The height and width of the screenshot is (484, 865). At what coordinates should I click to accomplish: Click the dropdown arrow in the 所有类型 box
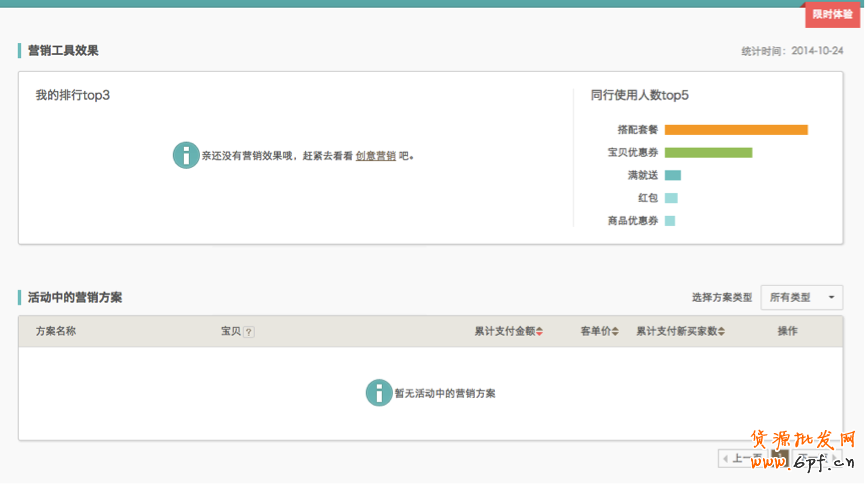[830, 298]
